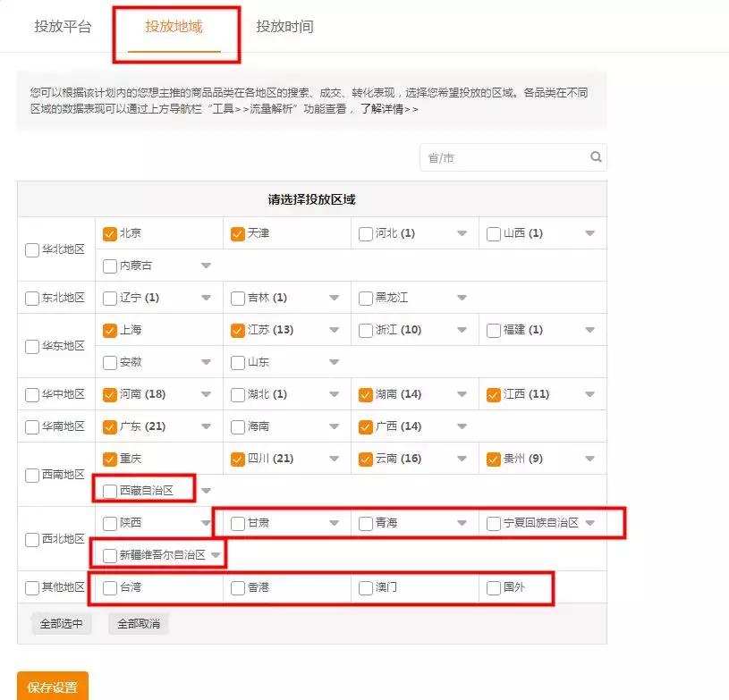Expand the 山东 dropdown arrow
This screenshot has width=729, height=700.
335,361
